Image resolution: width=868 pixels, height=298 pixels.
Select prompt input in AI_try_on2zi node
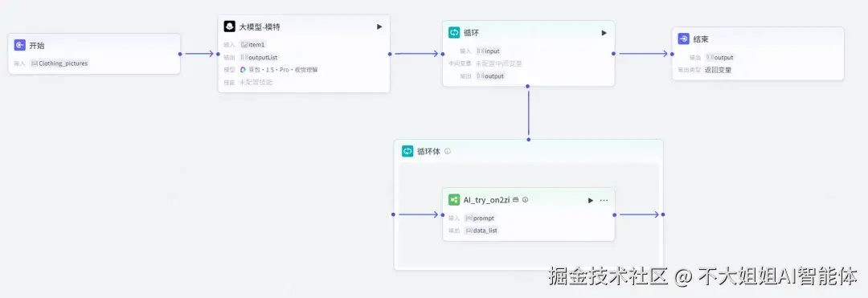coord(480,218)
